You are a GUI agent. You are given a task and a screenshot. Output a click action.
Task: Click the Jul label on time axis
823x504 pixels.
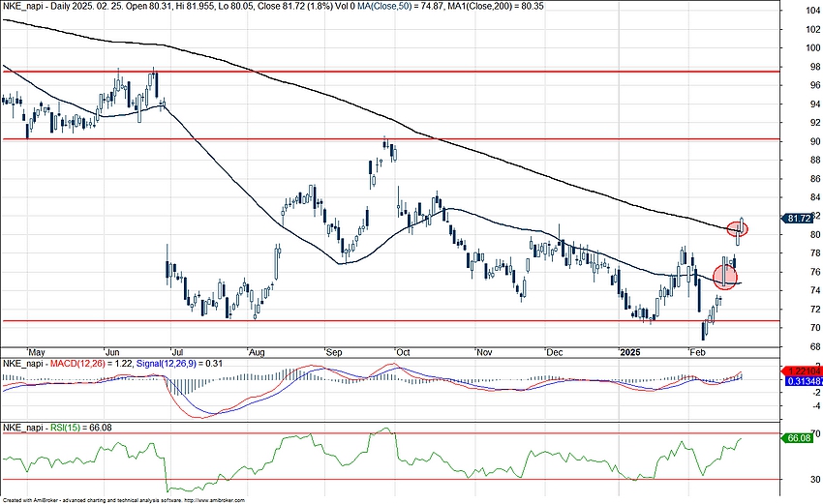180,352
